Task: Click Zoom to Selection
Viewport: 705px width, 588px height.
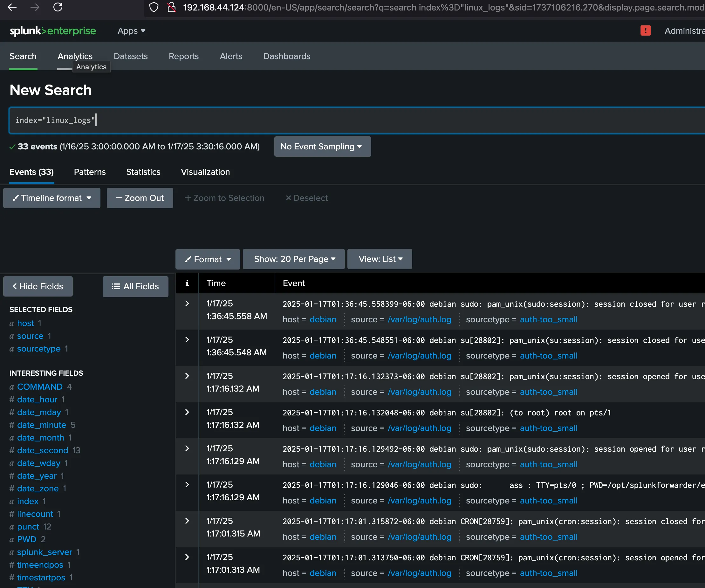Action: point(225,198)
